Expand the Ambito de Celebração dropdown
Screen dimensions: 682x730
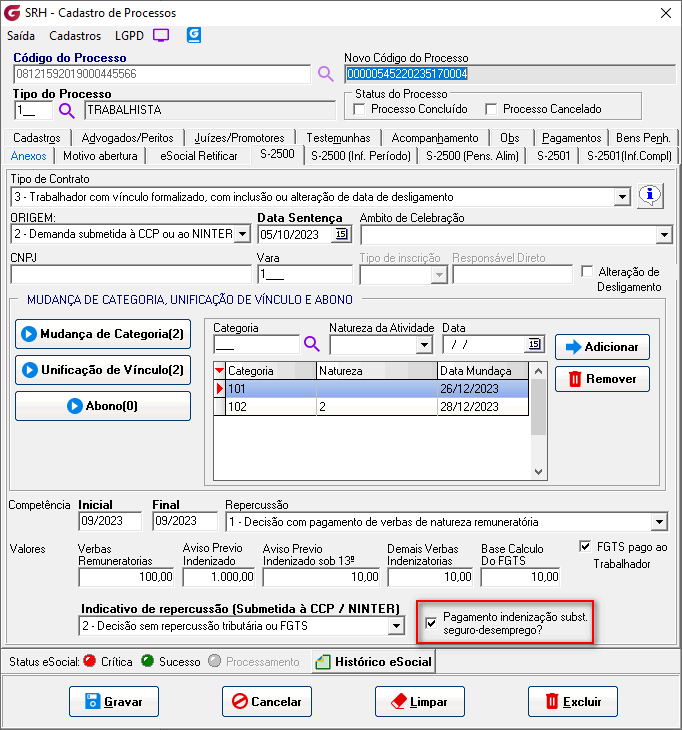pos(665,234)
